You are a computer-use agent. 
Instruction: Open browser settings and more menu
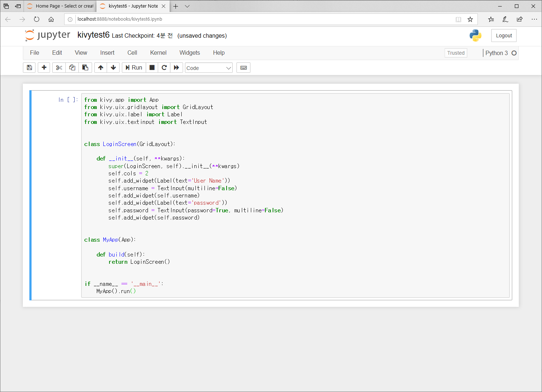[534, 19]
